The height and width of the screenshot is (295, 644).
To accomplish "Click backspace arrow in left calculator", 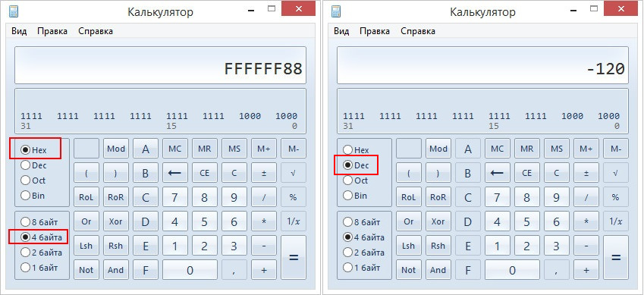I will [x=175, y=173].
